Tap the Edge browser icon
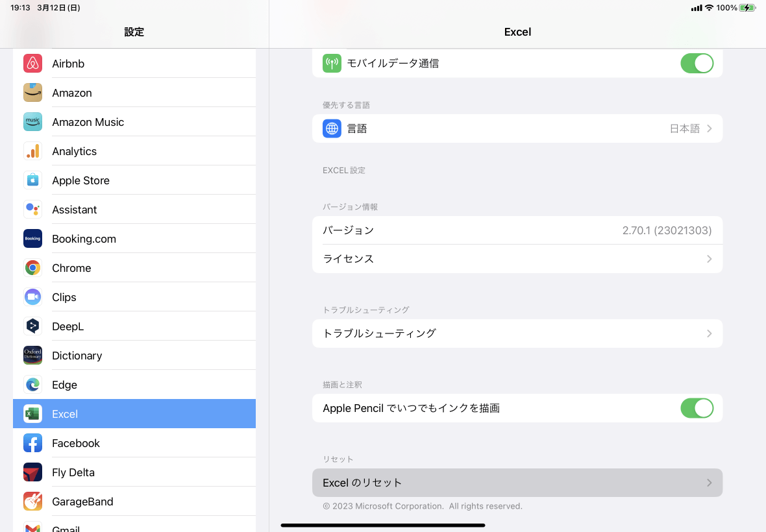This screenshot has height=532, width=766. 32,385
